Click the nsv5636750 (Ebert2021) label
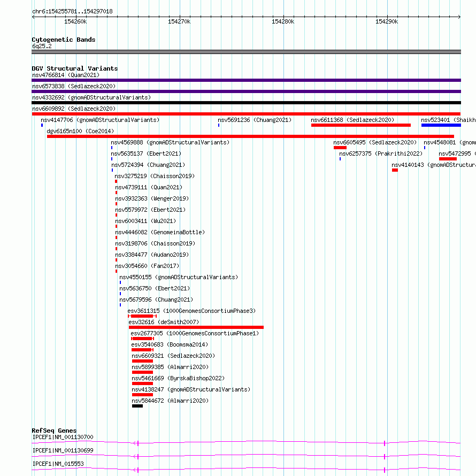Image resolution: width=476 pixels, height=476 pixels. pyautogui.click(x=155, y=288)
